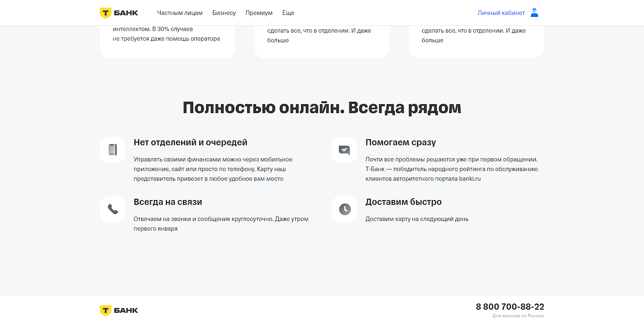
Task: Click the 'Для звонков по России' caption
Action: (x=518, y=316)
